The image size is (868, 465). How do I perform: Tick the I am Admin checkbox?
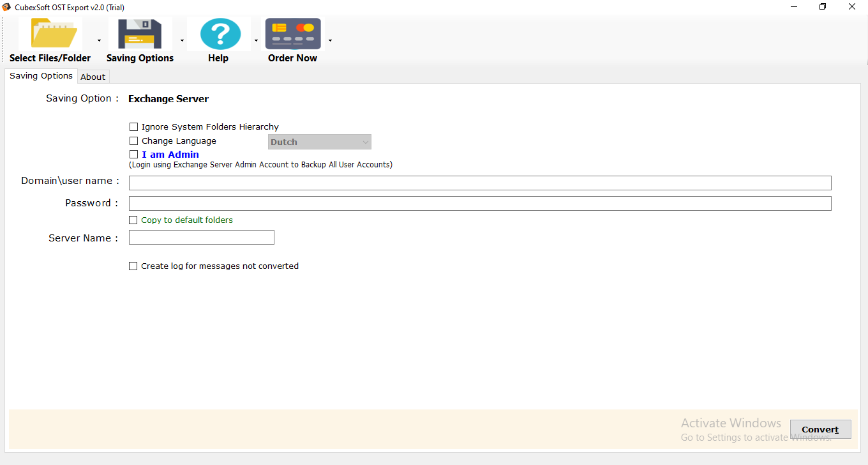click(x=133, y=155)
